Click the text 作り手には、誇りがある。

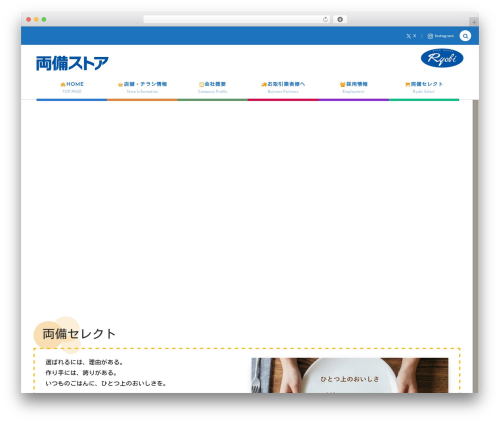tap(81, 373)
